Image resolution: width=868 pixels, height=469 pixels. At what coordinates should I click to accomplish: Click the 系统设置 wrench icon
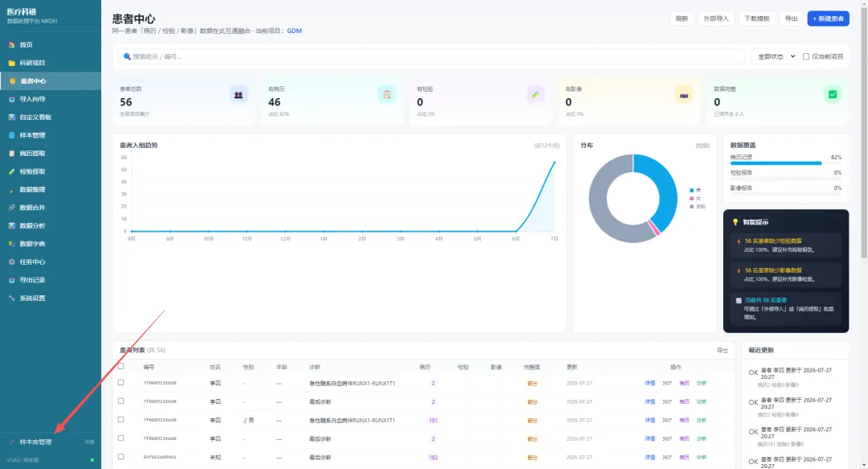11,298
